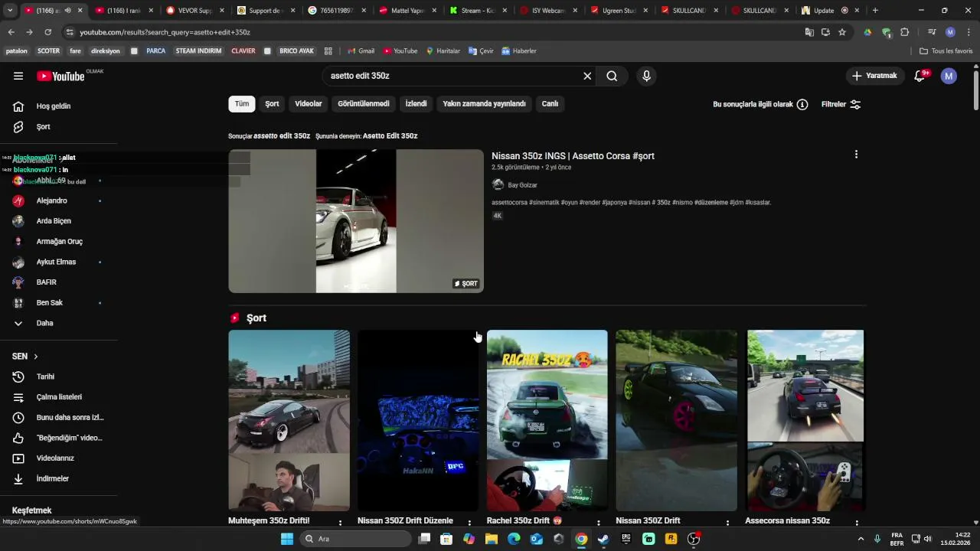
Task: Open a new Chrome tab
Action: point(875,11)
